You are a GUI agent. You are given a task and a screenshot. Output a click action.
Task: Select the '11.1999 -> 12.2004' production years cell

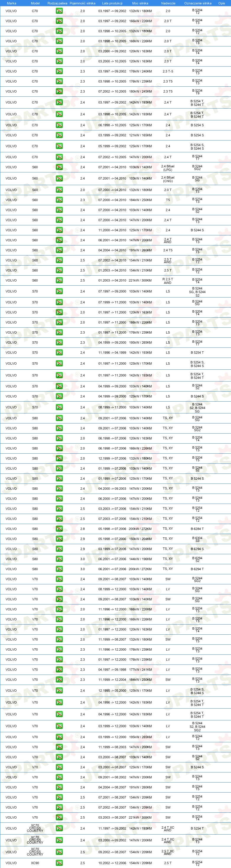(112, 680)
